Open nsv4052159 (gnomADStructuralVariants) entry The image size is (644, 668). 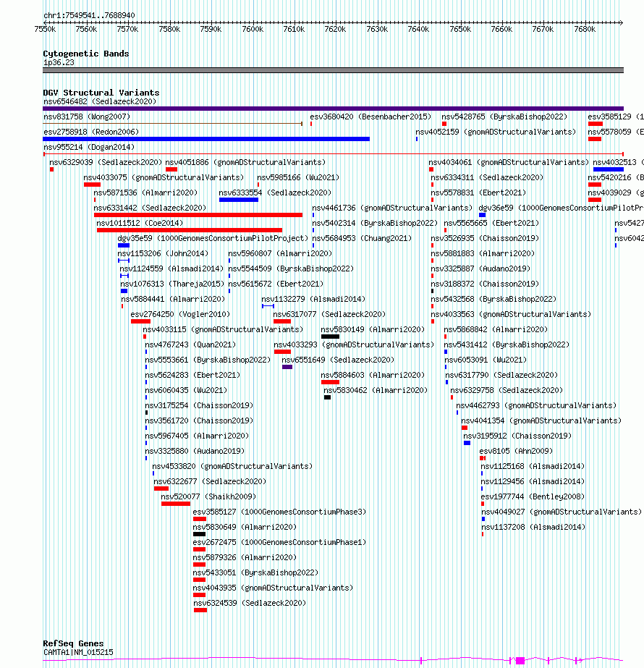tap(496, 132)
